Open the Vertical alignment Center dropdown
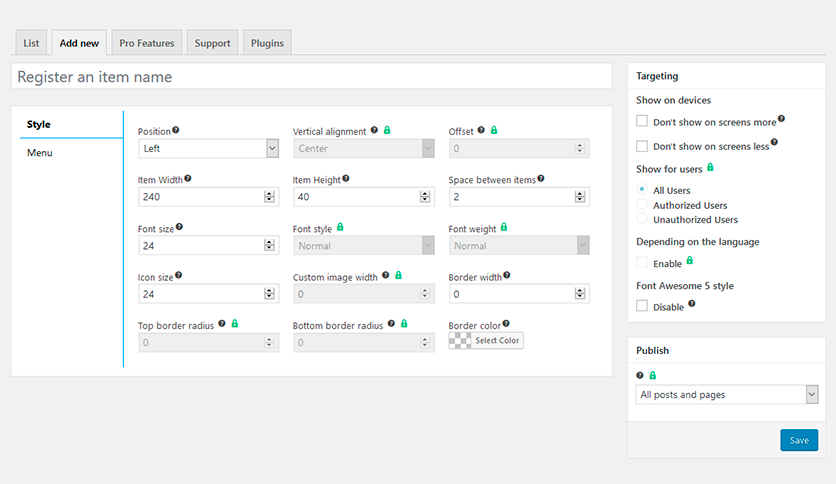This screenshot has height=484, width=836. pos(364,148)
